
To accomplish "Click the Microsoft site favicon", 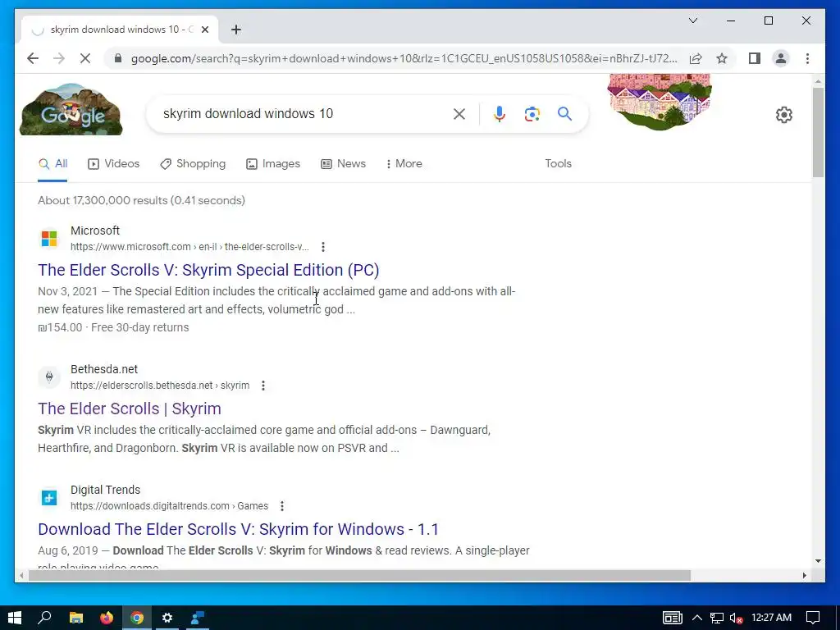I will click(x=49, y=239).
